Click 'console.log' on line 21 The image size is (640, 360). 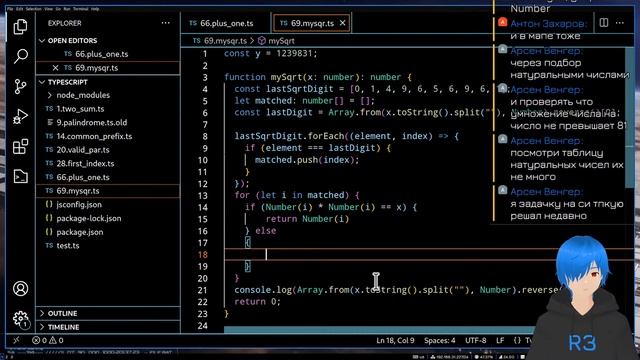click(x=263, y=290)
